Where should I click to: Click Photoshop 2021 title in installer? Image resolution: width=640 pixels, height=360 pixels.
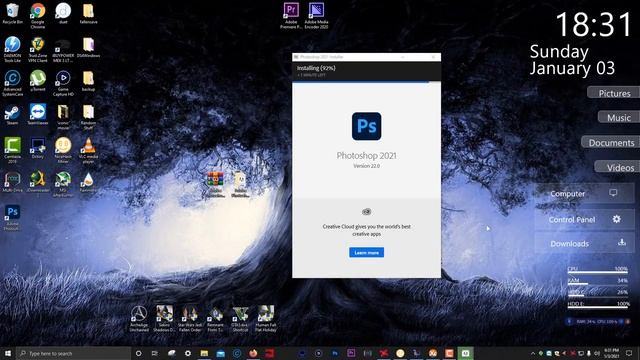pos(367,156)
